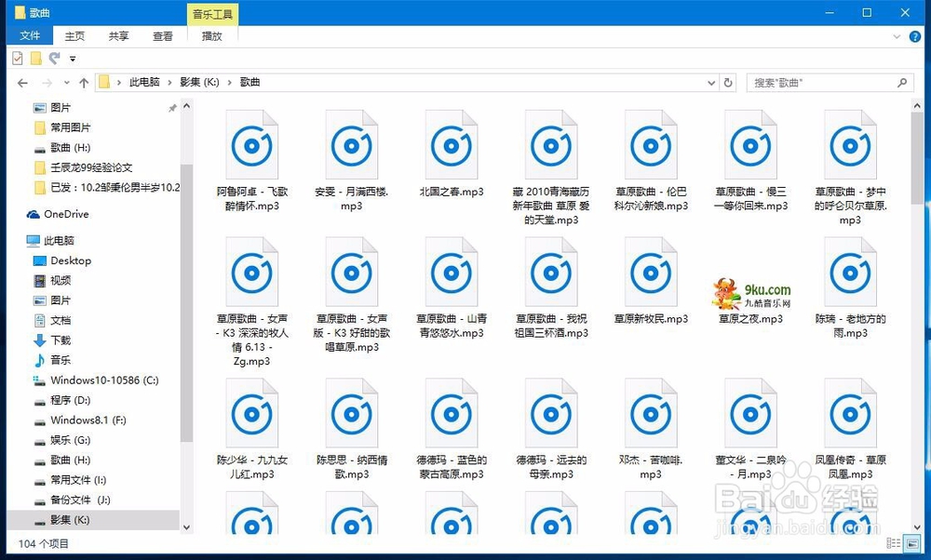Select file 草原歌曲 - 我祝祖国三杯酒.mp3
The image size is (931, 560).
551,287
